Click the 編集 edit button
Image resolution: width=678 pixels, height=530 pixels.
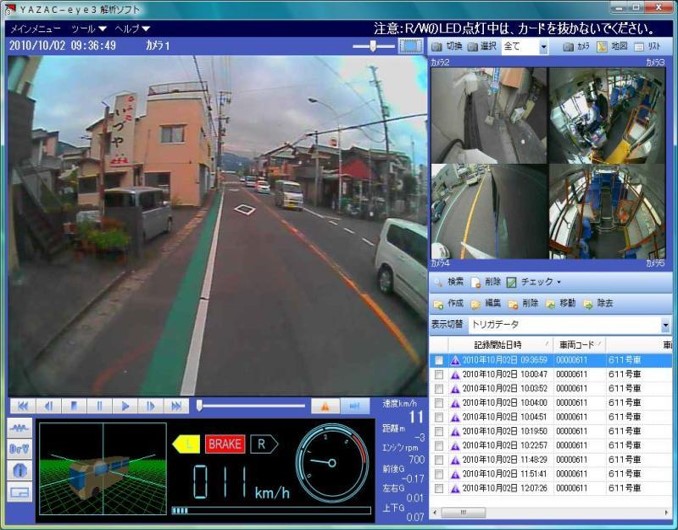coord(485,303)
